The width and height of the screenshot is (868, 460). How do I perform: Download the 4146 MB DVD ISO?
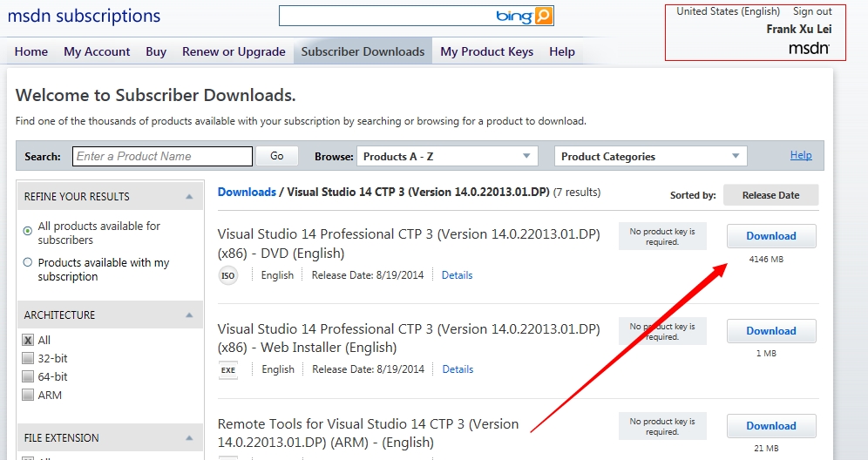[771, 236]
